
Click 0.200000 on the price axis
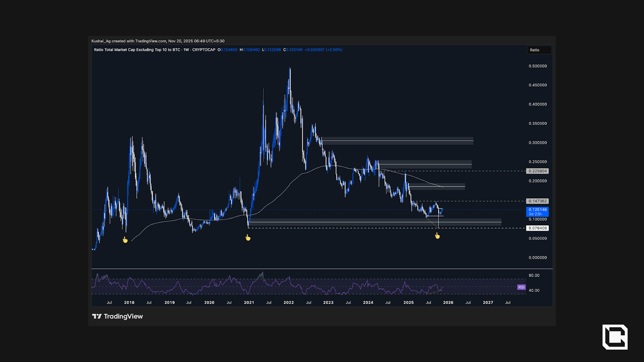click(538, 181)
